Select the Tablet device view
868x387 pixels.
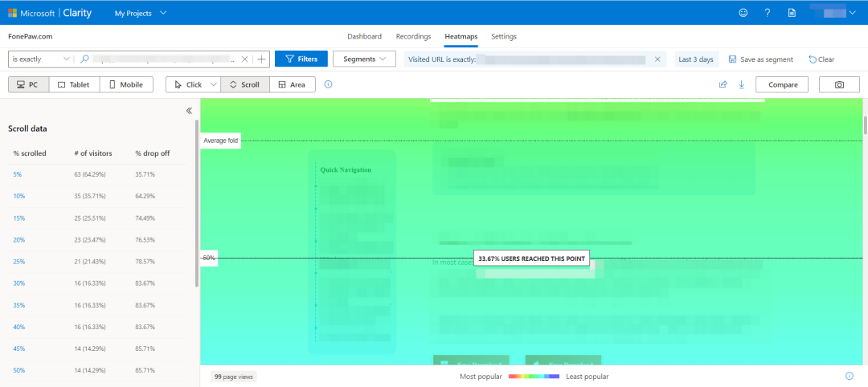pyautogui.click(x=74, y=84)
